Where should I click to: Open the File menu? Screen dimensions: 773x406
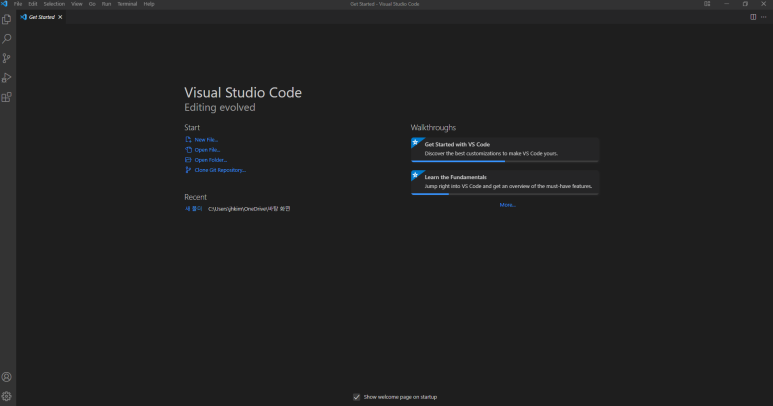tap(18, 4)
